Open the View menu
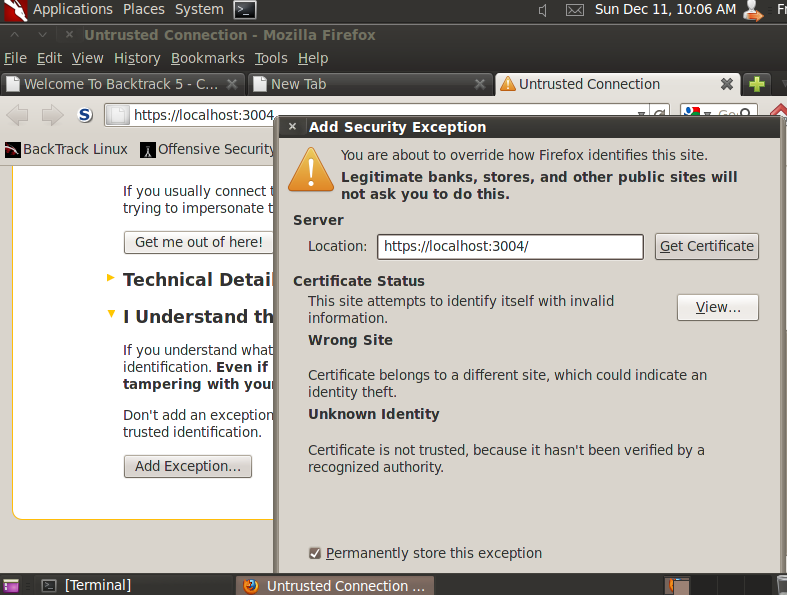This screenshot has height=595, width=787. (87, 58)
